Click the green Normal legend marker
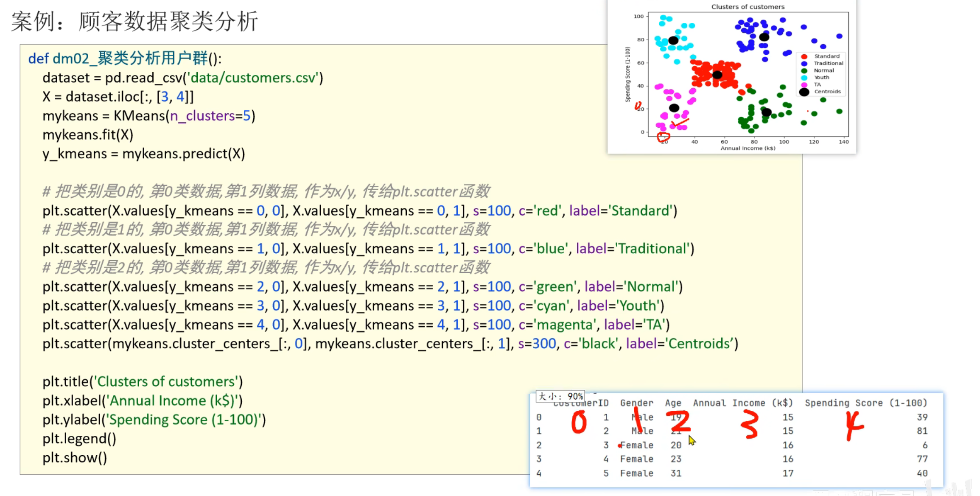 coord(804,70)
